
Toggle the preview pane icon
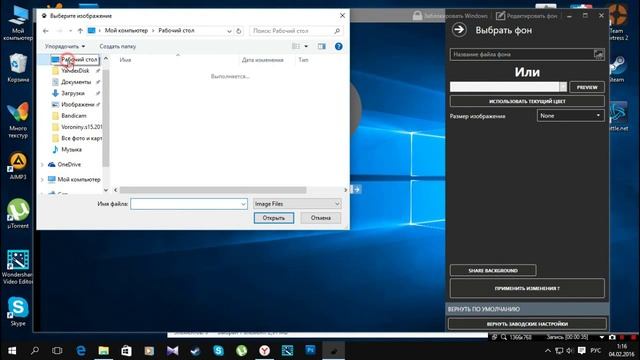[322, 47]
